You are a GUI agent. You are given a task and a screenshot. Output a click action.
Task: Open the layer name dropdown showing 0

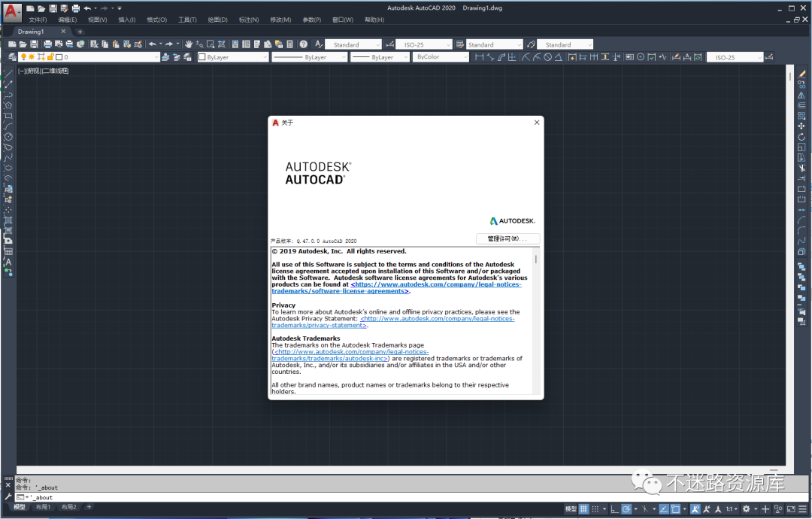point(89,57)
